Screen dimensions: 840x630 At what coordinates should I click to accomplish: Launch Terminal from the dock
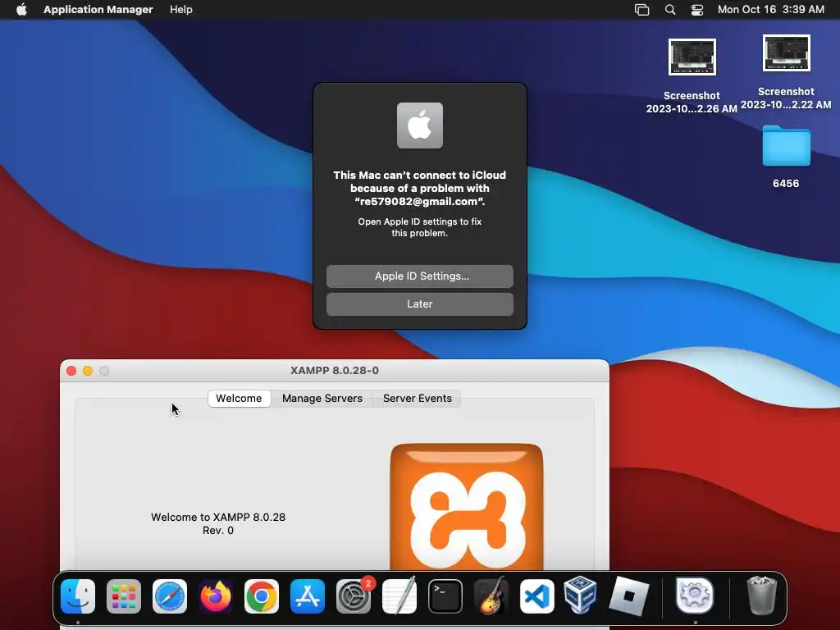[x=445, y=596]
